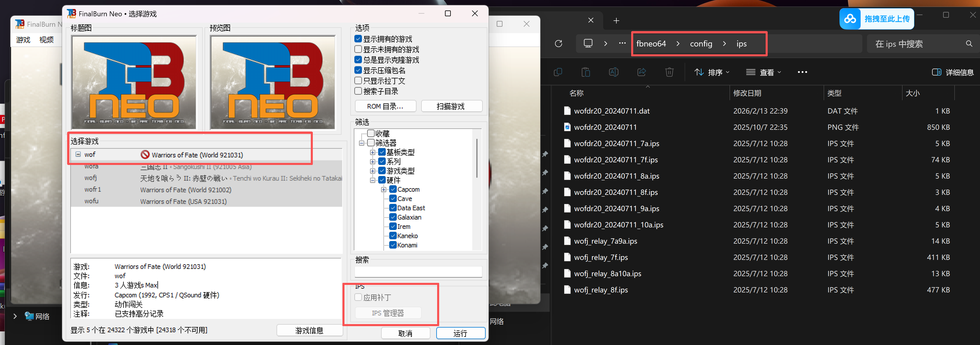Screen dimensions: 980x345
Task: Click the Refresh icon in the address bar
Action: tap(558, 43)
